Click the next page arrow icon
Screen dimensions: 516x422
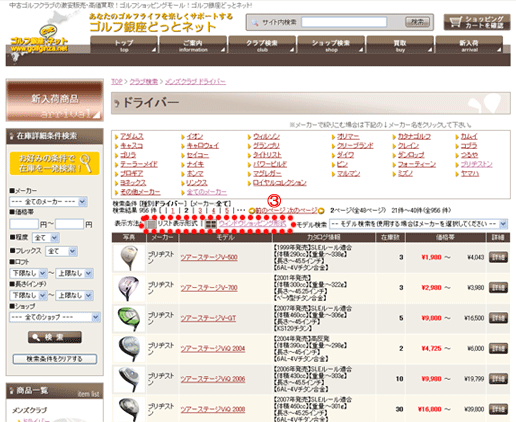(321, 211)
